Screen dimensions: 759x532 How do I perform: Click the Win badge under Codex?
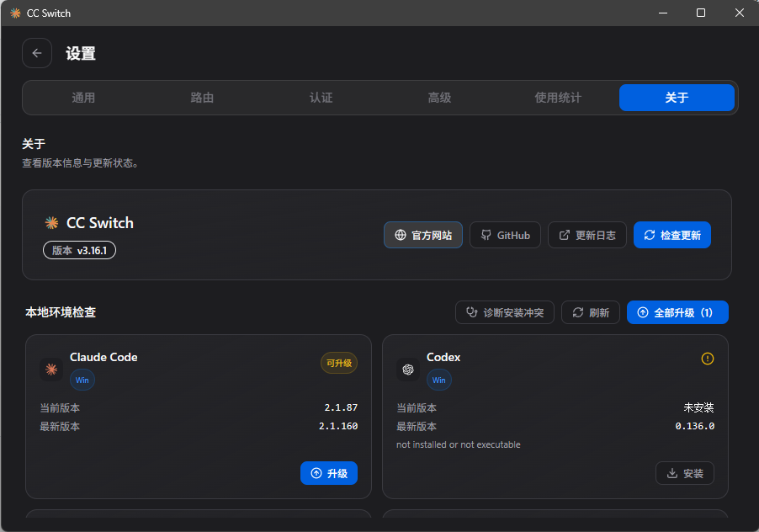click(x=439, y=380)
